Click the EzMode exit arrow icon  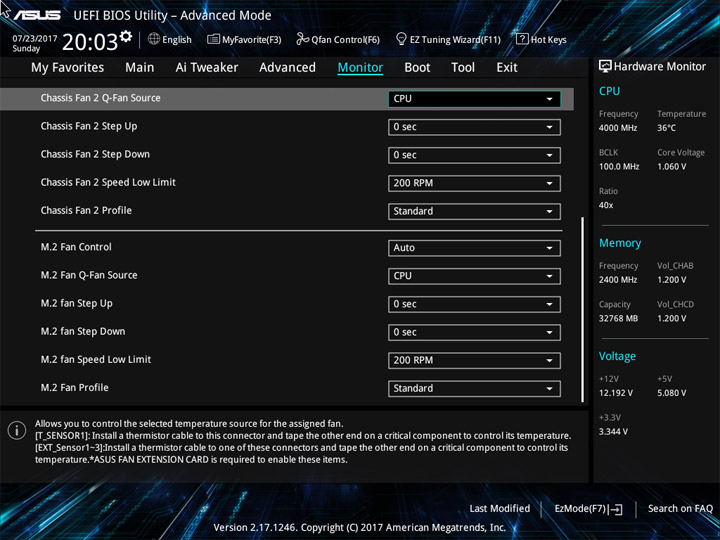click(x=616, y=509)
